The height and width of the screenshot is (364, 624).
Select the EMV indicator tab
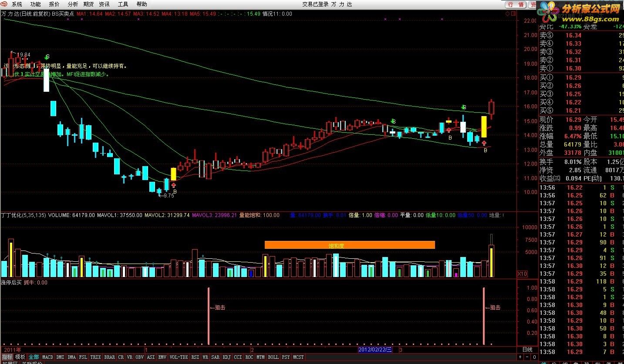[x=162, y=357]
